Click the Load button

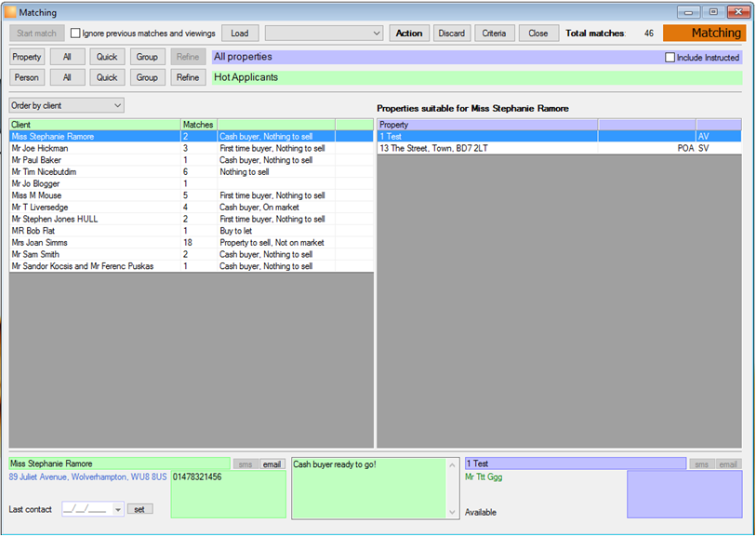coord(240,34)
